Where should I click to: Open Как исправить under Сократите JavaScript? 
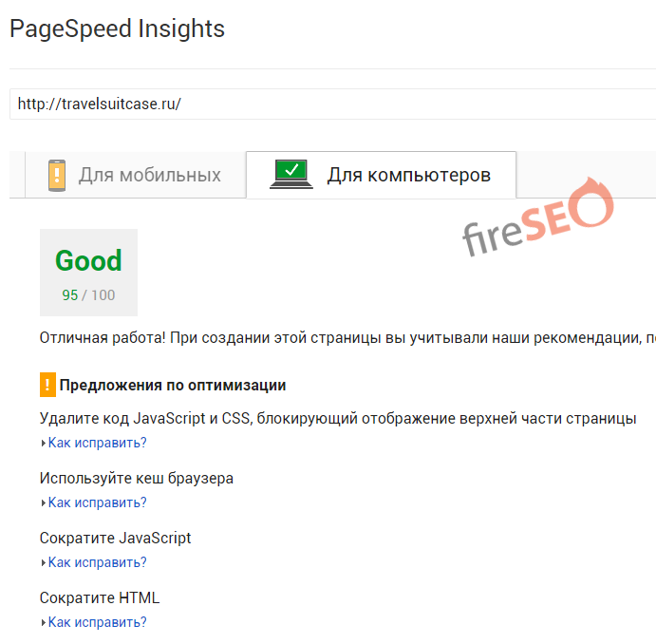(97, 562)
